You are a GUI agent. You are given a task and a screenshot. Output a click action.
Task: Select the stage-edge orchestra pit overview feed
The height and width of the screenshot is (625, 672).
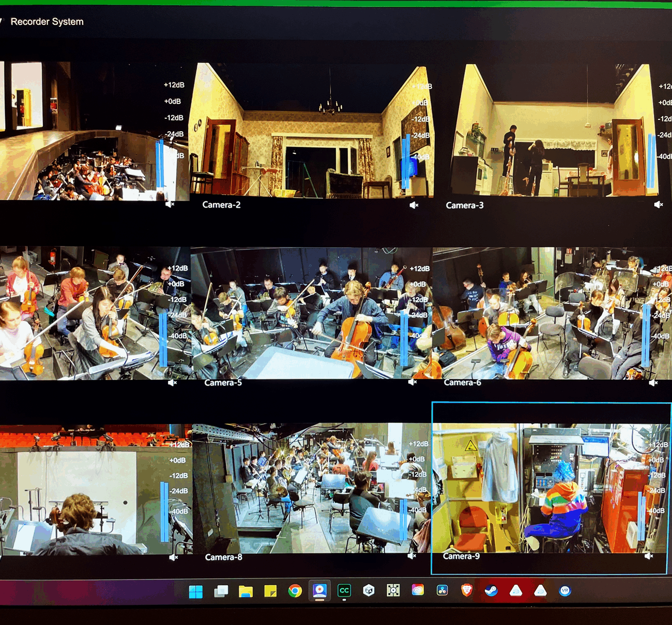pyautogui.click(x=94, y=131)
